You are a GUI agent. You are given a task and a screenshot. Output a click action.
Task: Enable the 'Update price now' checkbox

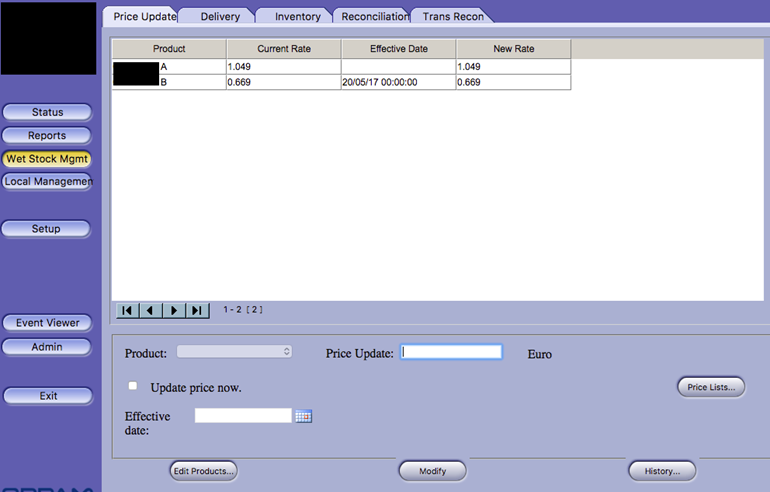(133, 386)
